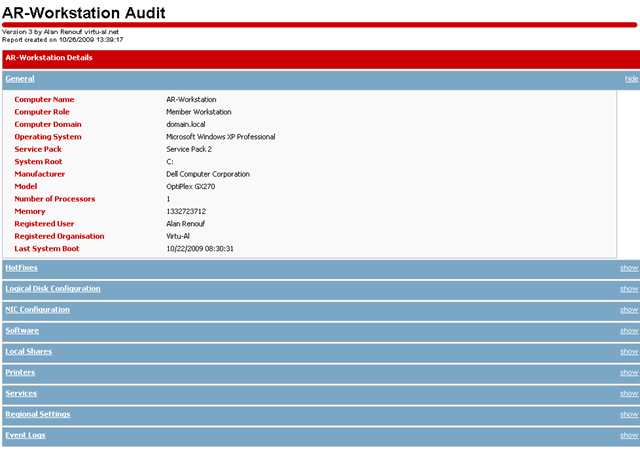Show the Services section contents
This screenshot has width=640, height=452.
[629, 394]
